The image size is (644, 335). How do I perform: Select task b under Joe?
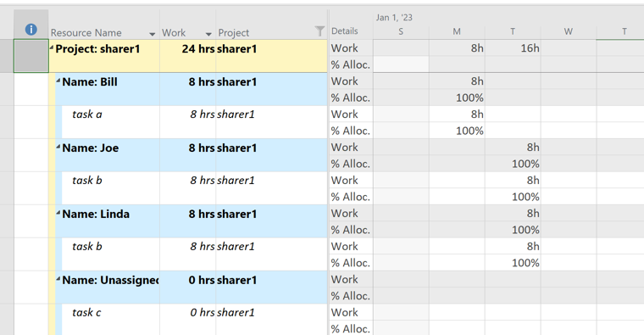coord(87,181)
